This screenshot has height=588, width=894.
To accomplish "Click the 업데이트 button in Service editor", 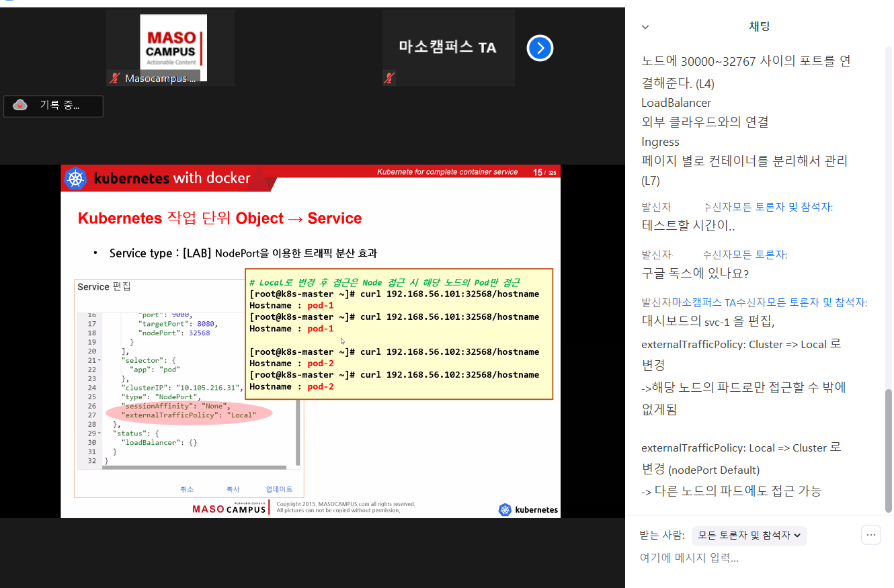I will 279,489.
